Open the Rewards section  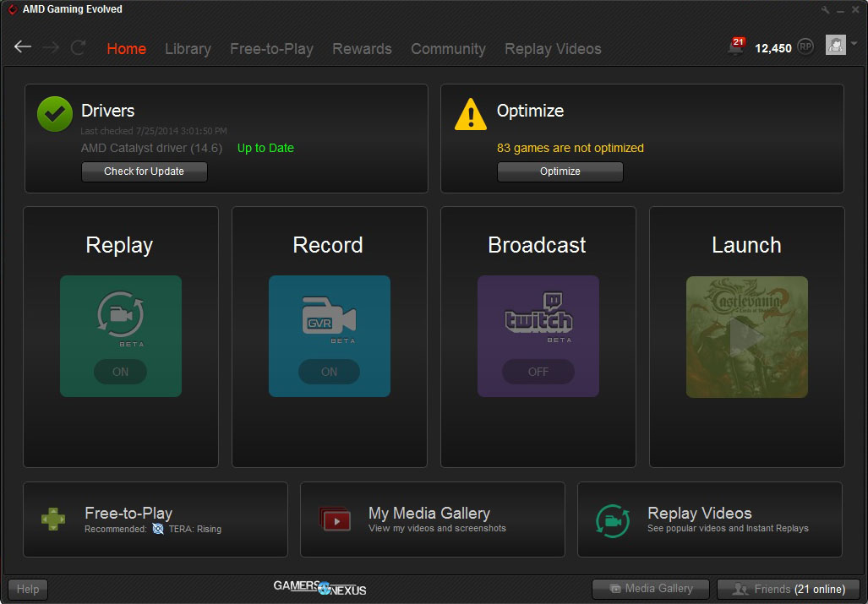(x=362, y=49)
